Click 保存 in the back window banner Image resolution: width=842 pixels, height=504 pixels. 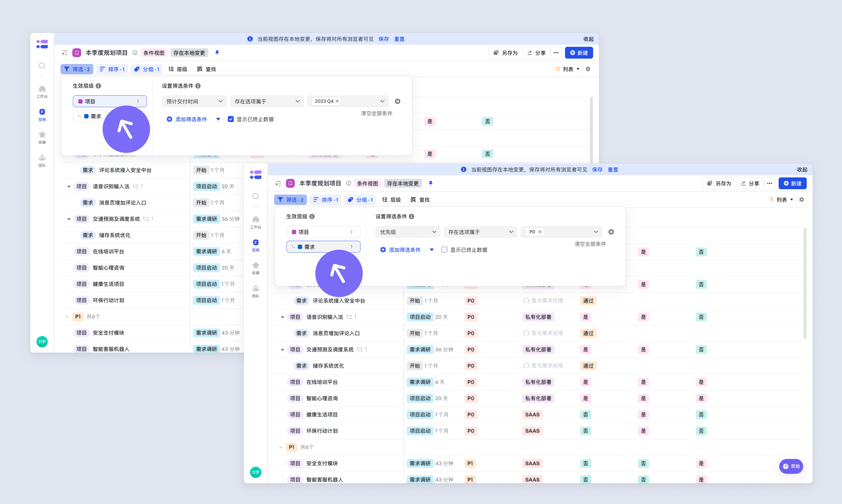(x=384, y=39)
